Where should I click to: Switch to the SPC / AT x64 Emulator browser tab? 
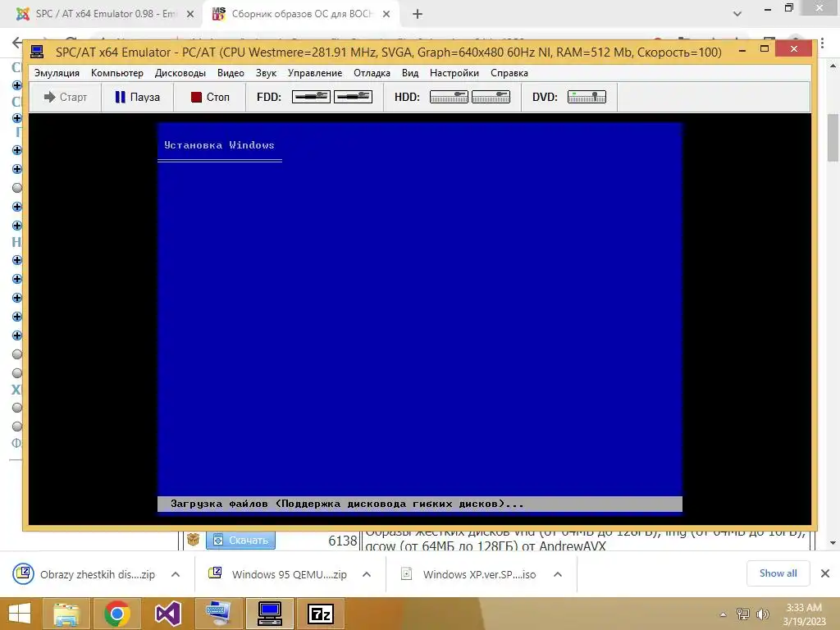[x=105, y=14]
